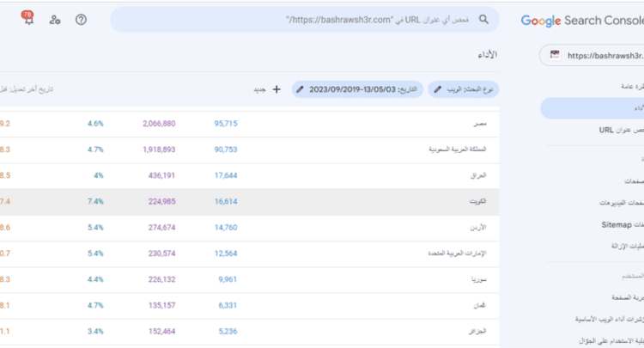Click CTR value 4.6% in مصر row

point(95,123)
